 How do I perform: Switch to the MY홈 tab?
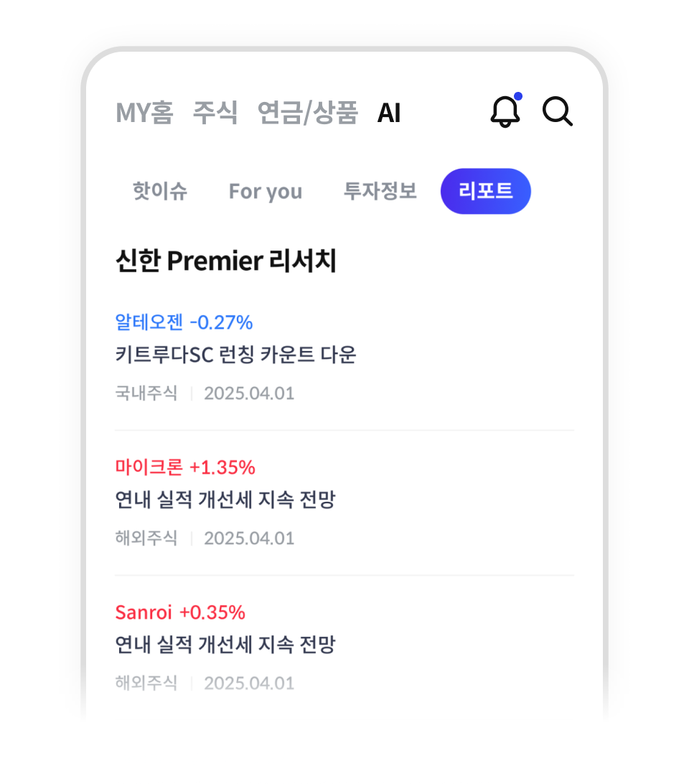144,113
